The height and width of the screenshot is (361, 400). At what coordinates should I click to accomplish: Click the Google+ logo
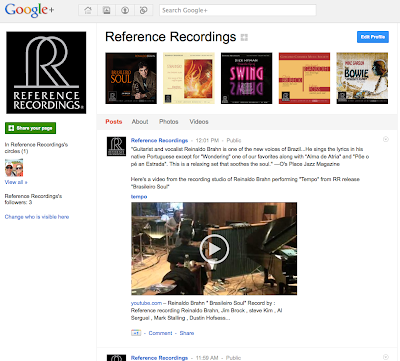point(29,10)
